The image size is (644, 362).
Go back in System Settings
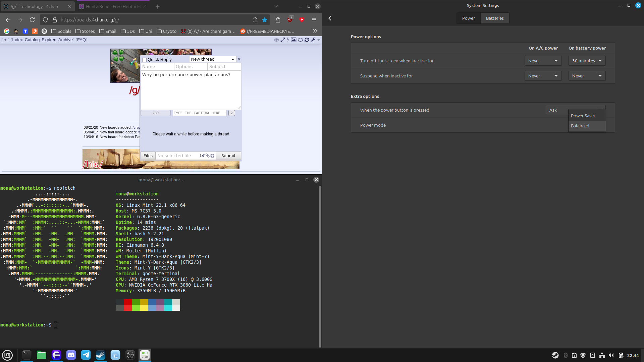330,18
